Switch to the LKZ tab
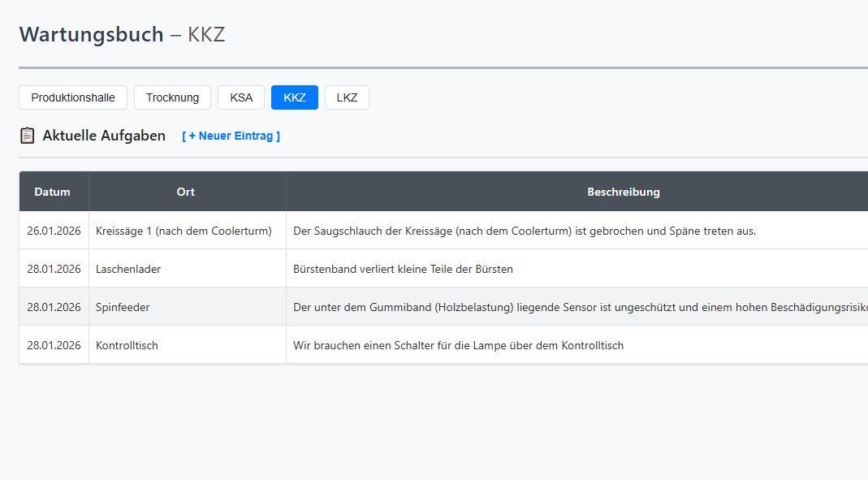868x480 pixels. click(347, 97)
